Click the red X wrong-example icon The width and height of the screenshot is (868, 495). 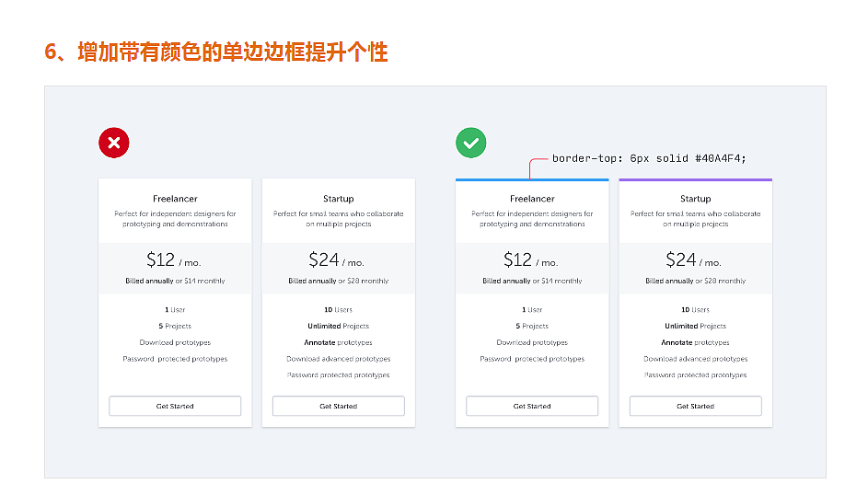tap(114, 143)
